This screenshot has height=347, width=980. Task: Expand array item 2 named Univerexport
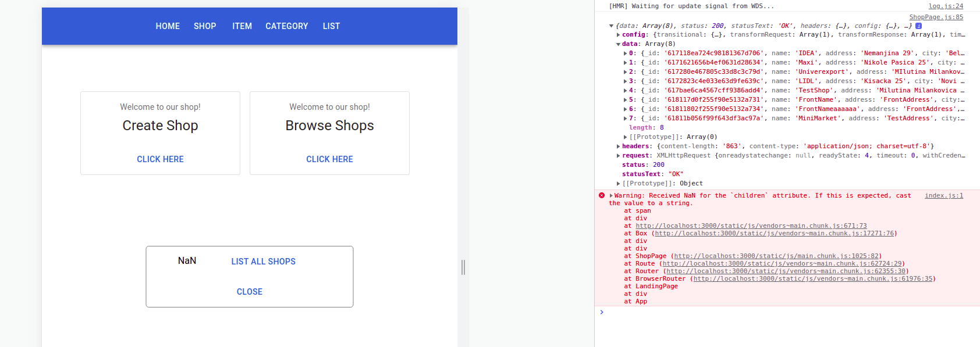pos(625,72)
